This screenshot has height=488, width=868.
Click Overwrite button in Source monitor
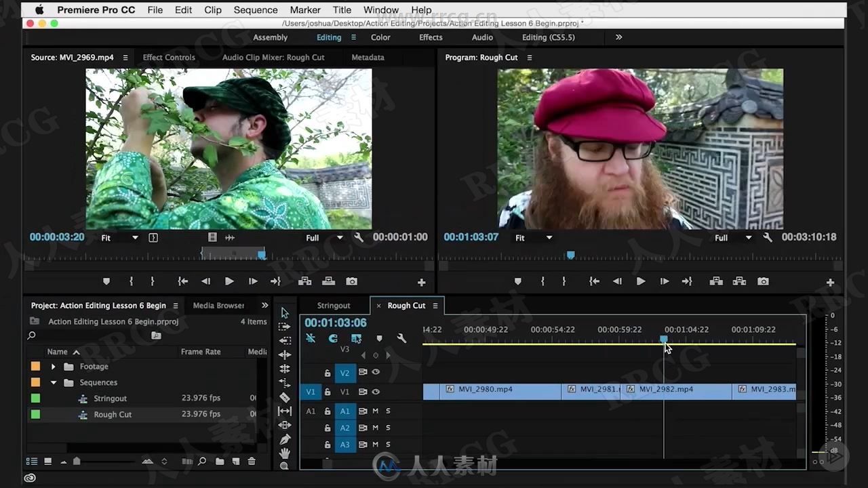click(328, 281)
